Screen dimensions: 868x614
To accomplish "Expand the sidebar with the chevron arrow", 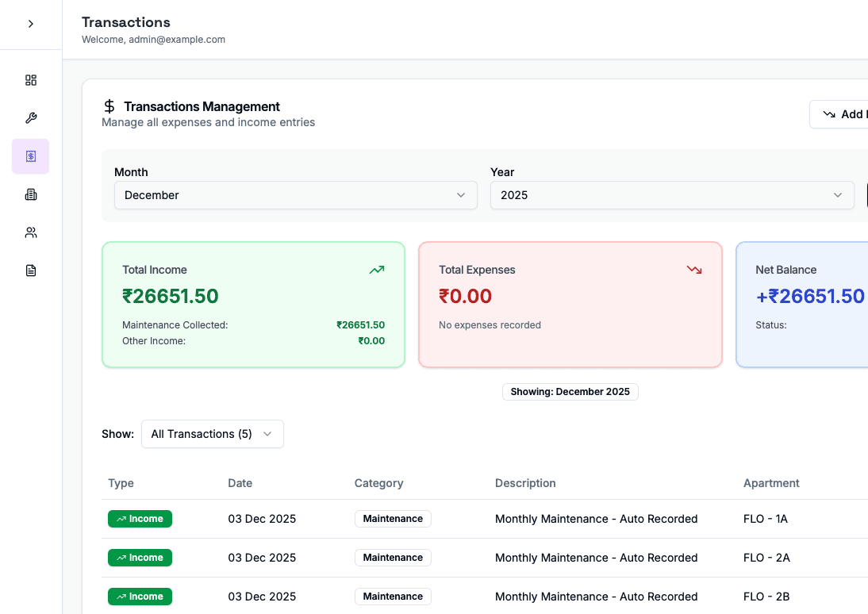I will coord(30,24).
